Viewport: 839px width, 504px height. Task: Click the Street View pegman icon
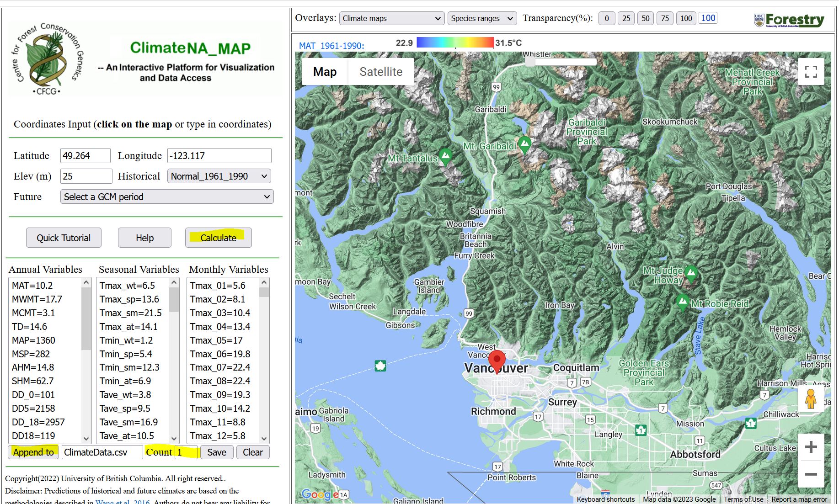(x=811, y=399)
